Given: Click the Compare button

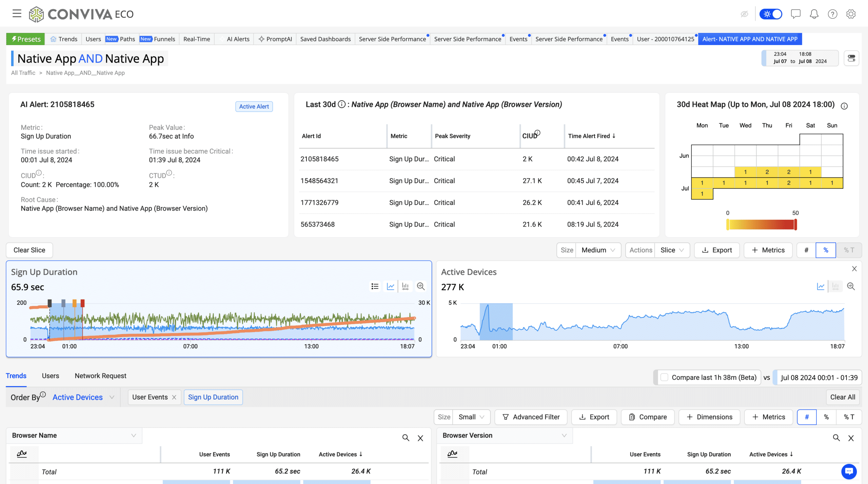Looking at the screenshot, I should (x=648, y=417).
